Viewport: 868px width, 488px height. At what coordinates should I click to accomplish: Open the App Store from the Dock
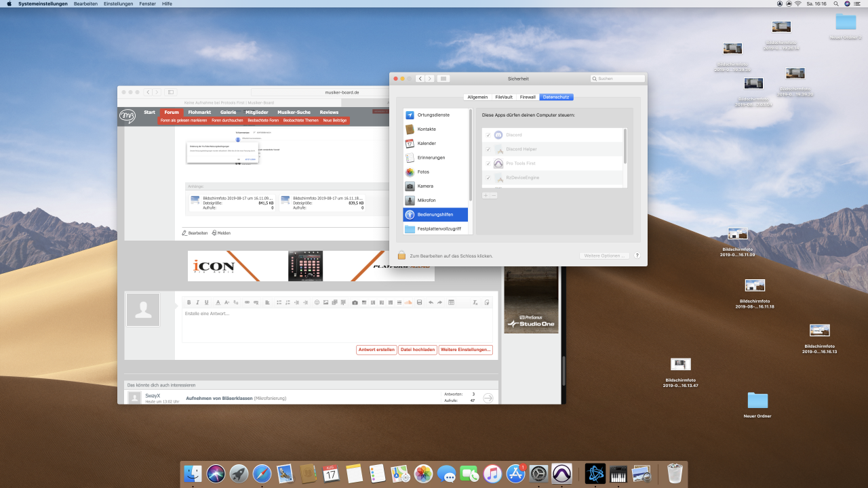(516, 473)
